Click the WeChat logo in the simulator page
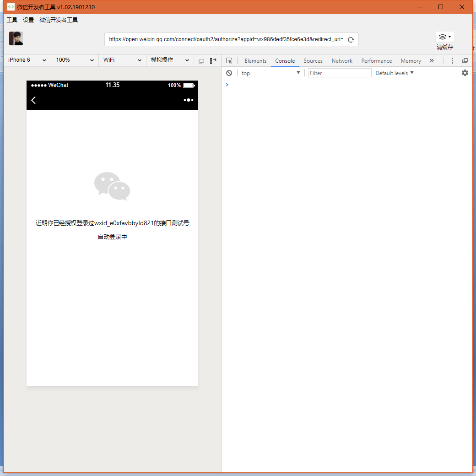 (112, 186)
